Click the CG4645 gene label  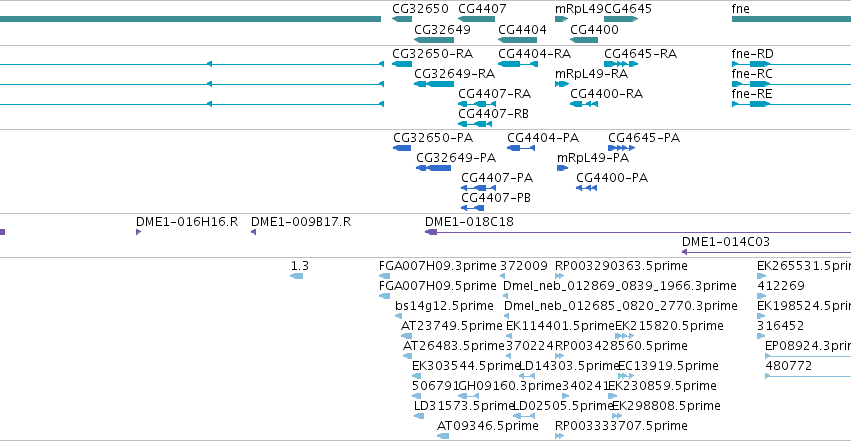628,9
